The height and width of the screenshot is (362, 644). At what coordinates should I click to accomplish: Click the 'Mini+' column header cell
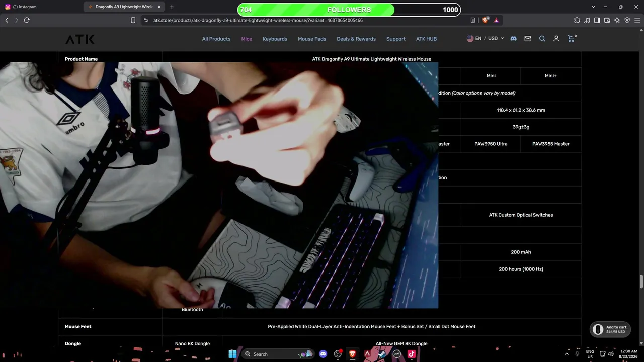(551, 76)
